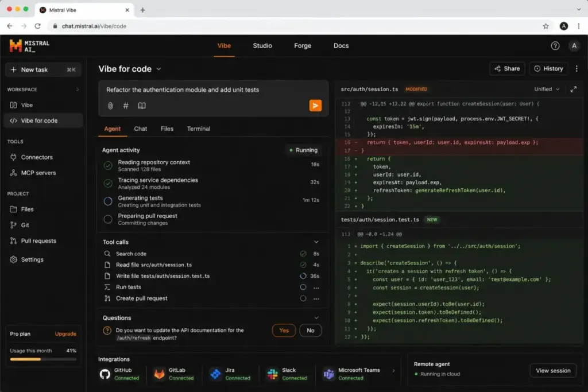Click Reading repository context completed checkmark
The width and height of the screenshot is (588, 392).
coord(108,165)
